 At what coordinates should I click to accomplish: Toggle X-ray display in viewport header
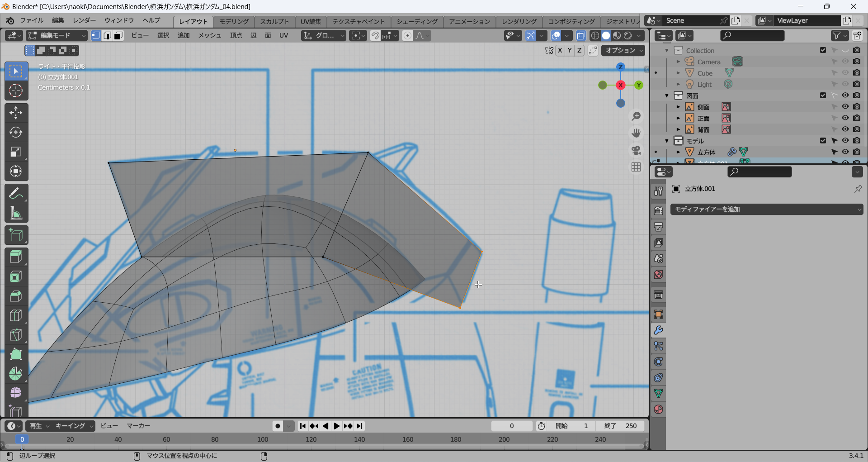(x=581, y=36)
